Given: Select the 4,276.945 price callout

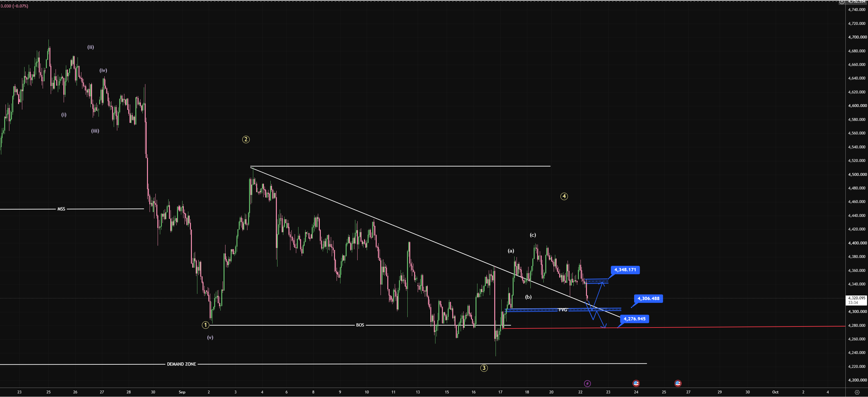Looking at the screenshot, I should [x=634, y=319].
